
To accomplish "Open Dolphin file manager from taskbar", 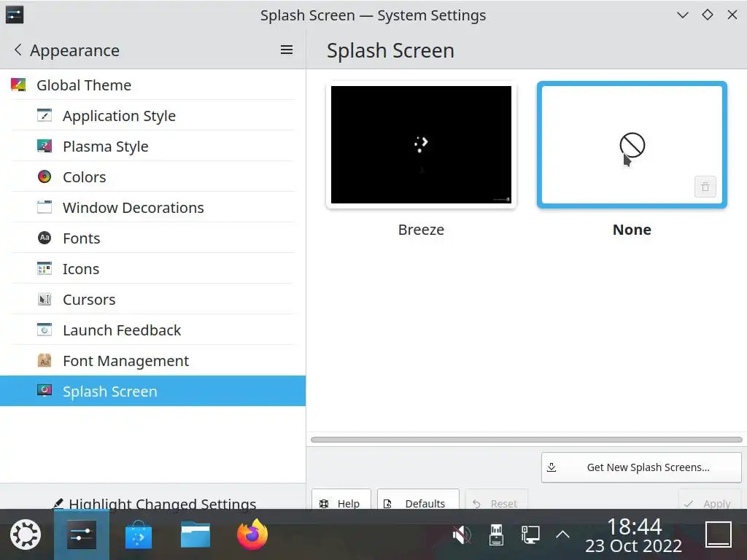I will click(196, 534).
